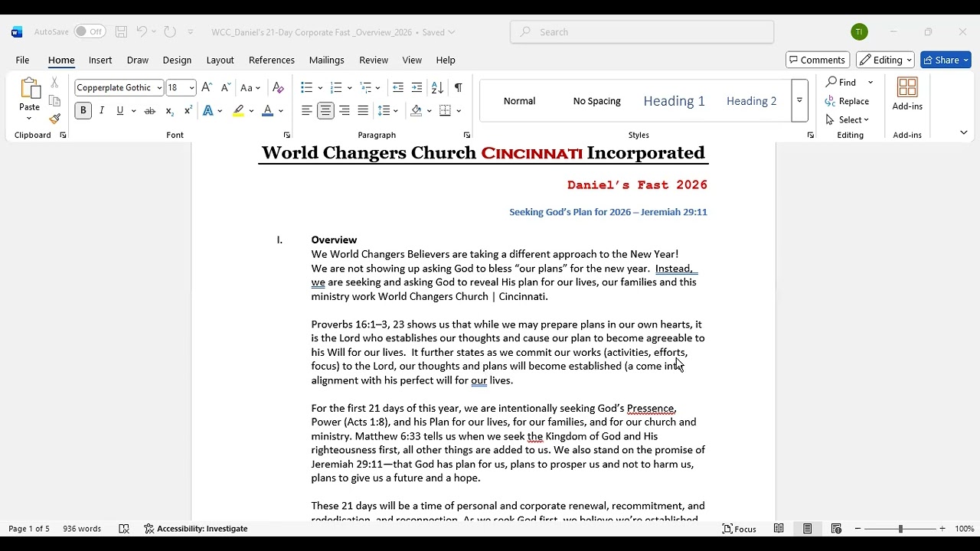Screen dimensions: 980x551
Task: Open the File menu
Action: click(x=22, y=60)
